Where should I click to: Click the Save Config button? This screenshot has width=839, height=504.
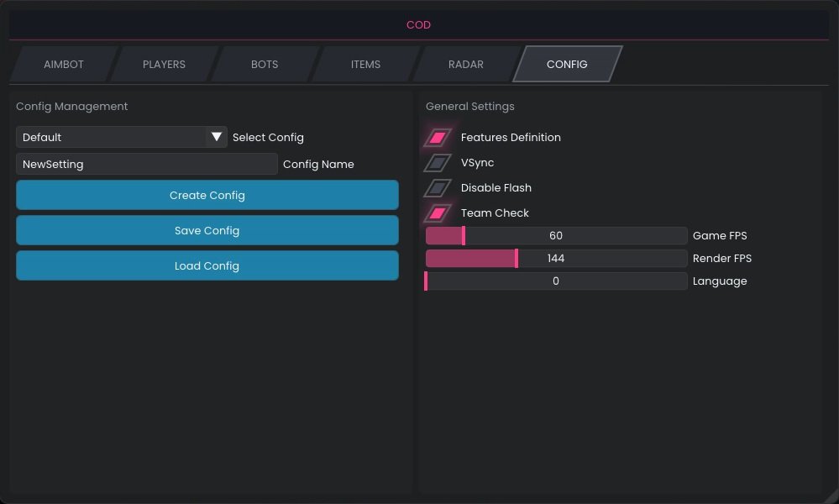[207, 230]
